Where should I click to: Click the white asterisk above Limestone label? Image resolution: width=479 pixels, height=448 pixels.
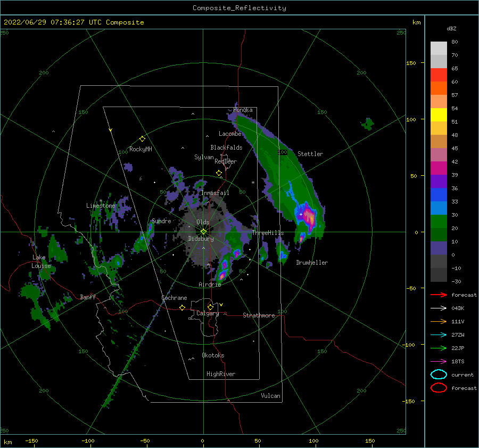(x=101, y=201)
